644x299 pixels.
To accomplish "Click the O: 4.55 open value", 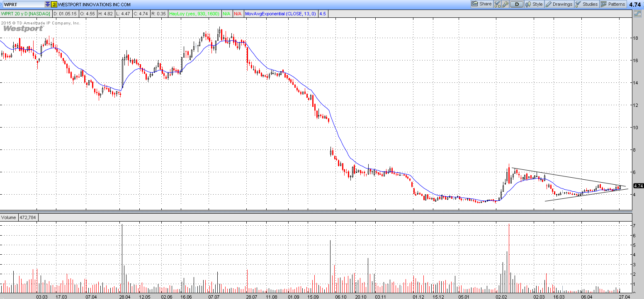I will 87,14.
